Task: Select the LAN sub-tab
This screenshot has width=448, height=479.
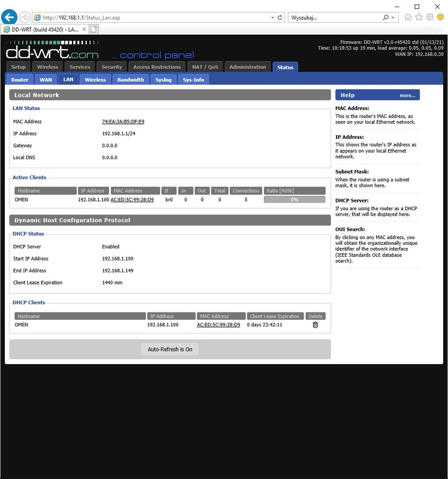Action: tap(68, 80)
